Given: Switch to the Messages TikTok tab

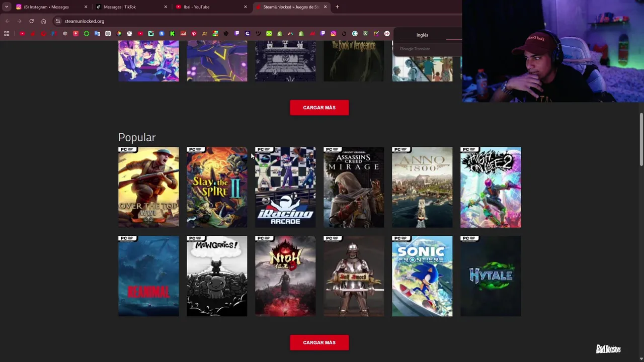Looking at the screenshot, I should (x=131, y=7).
